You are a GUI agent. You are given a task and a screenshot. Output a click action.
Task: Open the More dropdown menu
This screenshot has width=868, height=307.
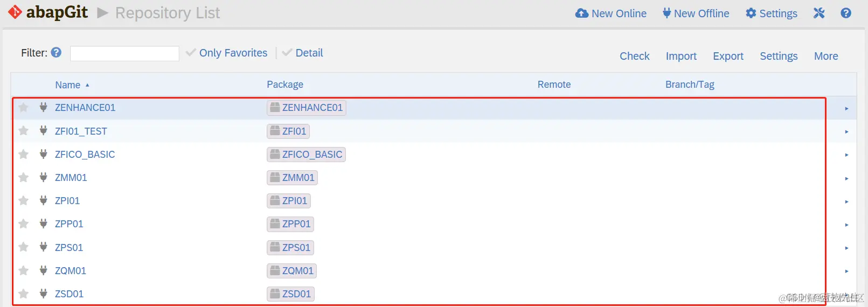click(x=826, y=56)
